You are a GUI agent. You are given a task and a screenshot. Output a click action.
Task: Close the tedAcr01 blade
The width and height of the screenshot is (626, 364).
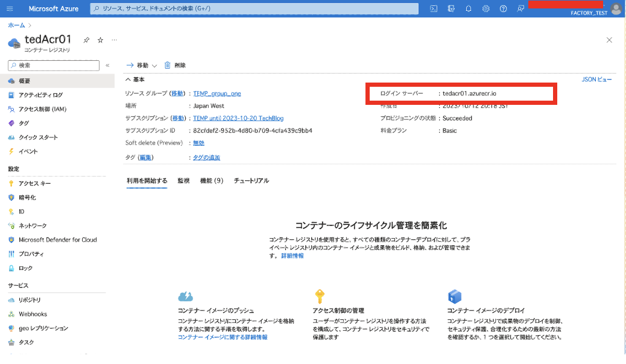pyautogui.click(x=609, y=40)
